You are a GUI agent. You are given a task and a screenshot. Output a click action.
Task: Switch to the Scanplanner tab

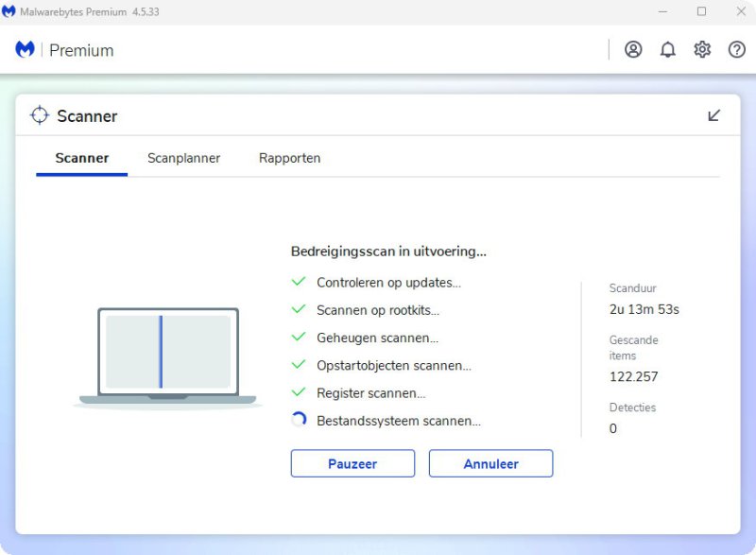pos(183,158)
